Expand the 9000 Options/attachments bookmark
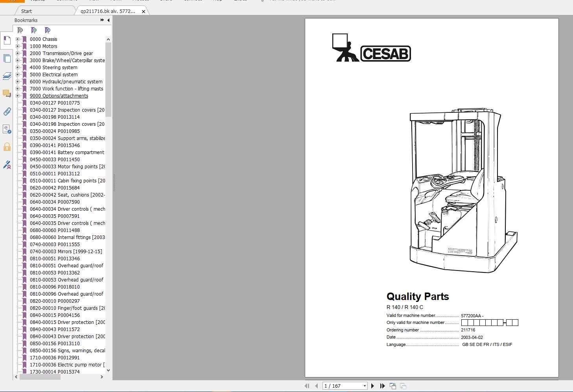573x392 pixels. pos(17,96)
